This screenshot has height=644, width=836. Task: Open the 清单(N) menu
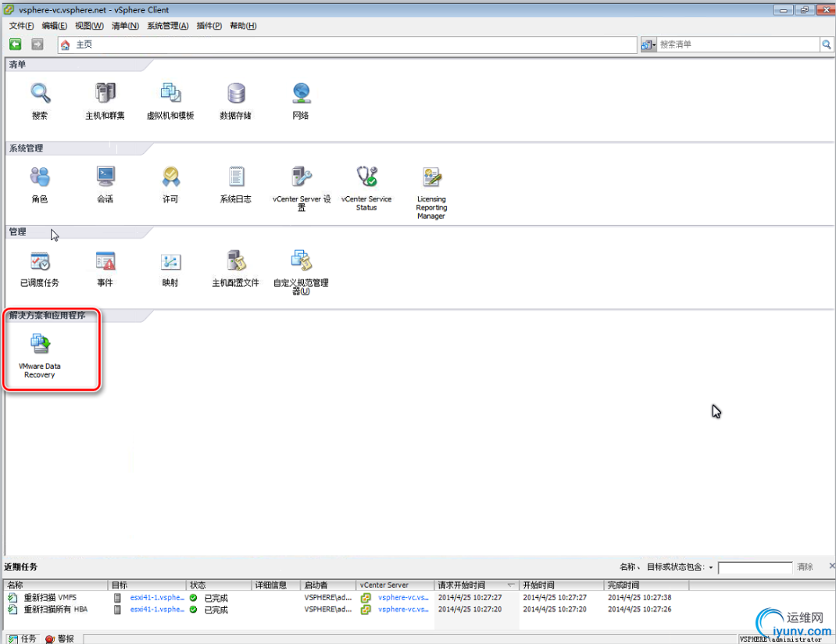pos(125,26)
